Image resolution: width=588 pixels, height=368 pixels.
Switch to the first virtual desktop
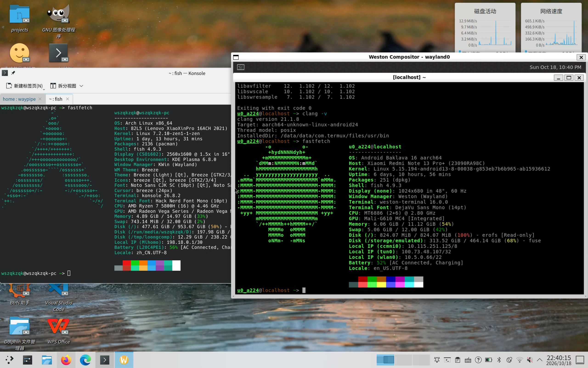[385, 360]
